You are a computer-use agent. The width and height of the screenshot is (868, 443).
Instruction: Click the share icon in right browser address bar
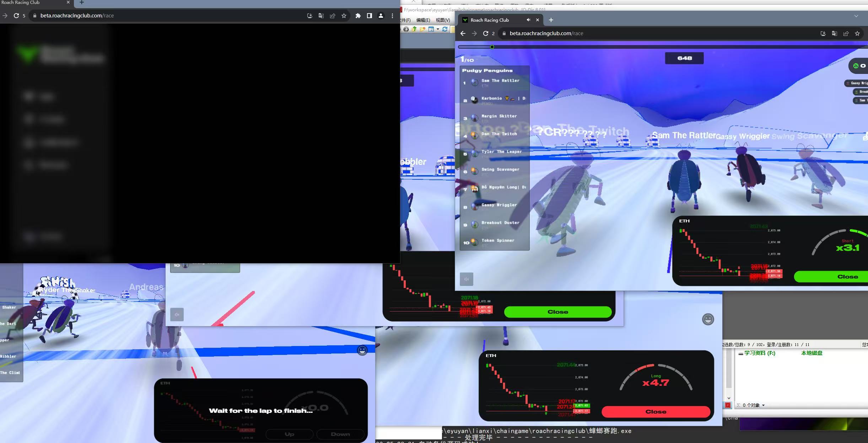click(846, 33)
